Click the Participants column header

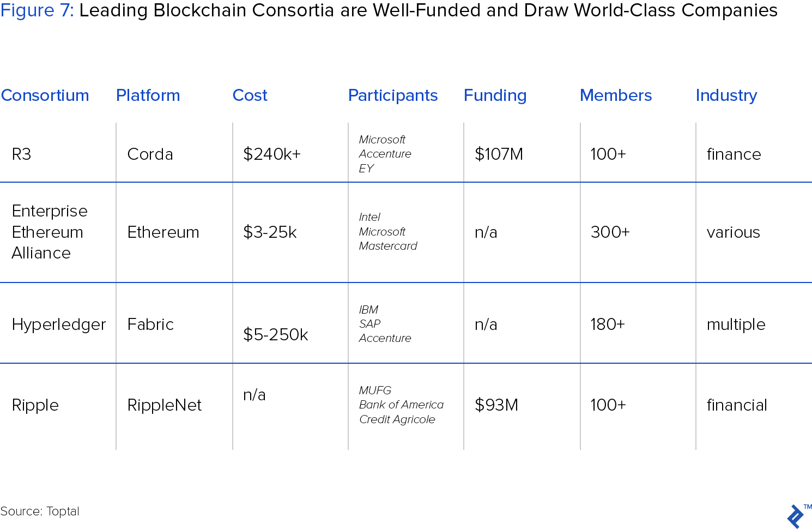(x=393, y=96)
